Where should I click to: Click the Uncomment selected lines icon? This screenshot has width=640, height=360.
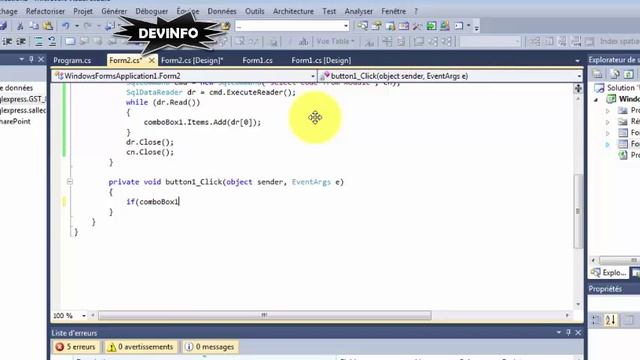click(52, 42)
